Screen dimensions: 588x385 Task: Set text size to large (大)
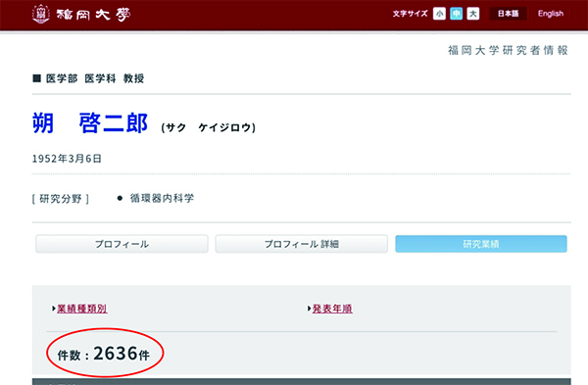point(473,14)
